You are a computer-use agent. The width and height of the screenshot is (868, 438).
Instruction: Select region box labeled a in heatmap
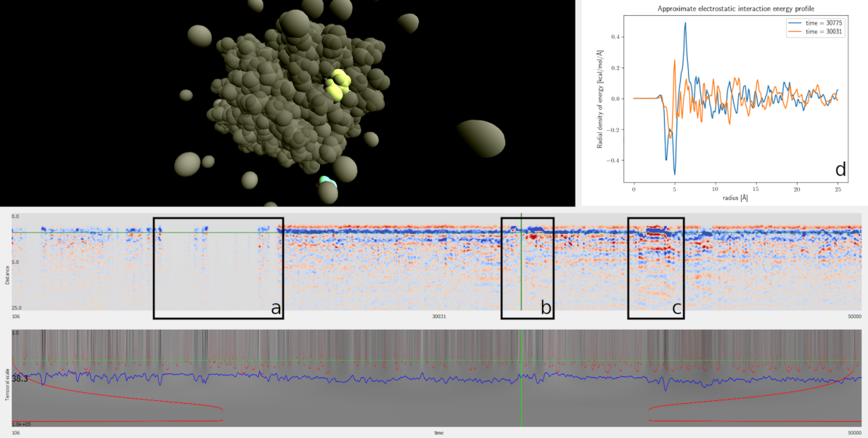(x=218, y=269)
